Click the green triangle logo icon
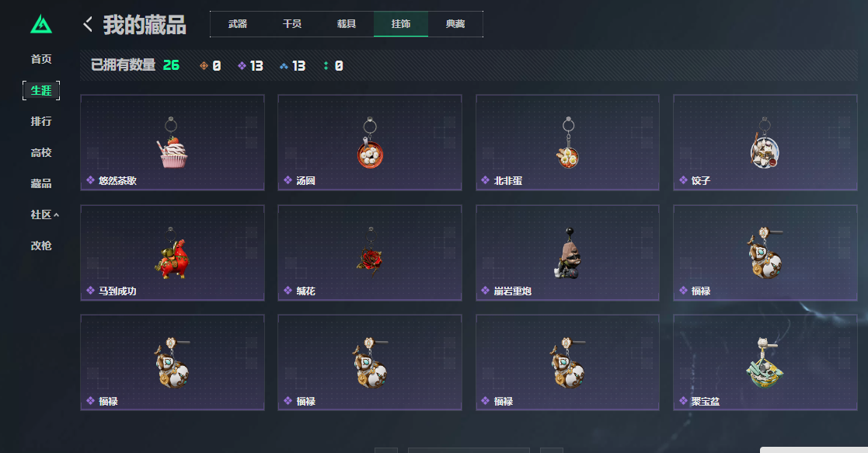 (41, 24)
